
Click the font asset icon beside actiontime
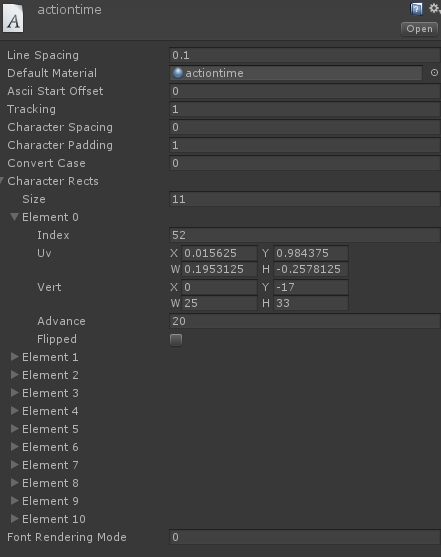(13, 16)
